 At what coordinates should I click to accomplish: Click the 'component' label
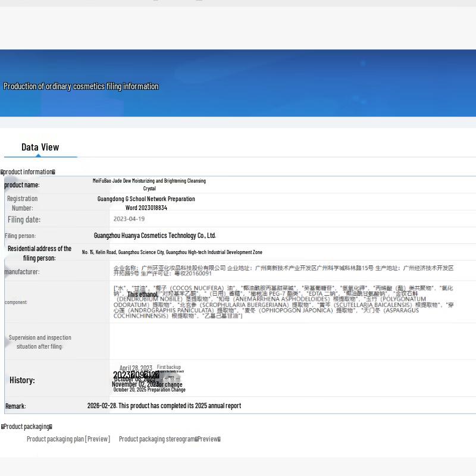point(16,302)
